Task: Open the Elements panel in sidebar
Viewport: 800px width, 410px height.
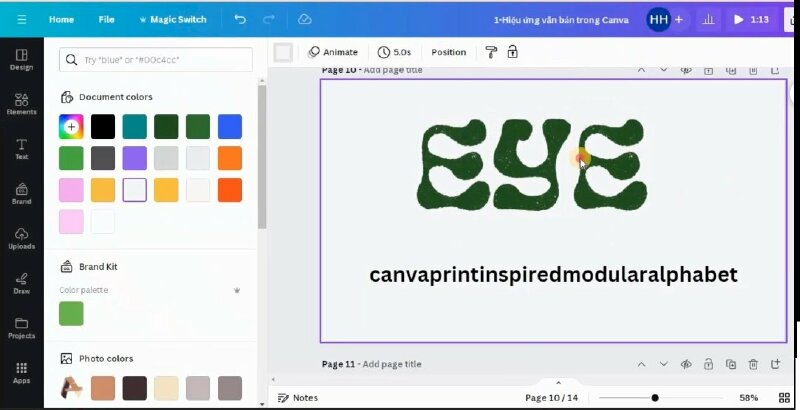Action: coord(21,103)
